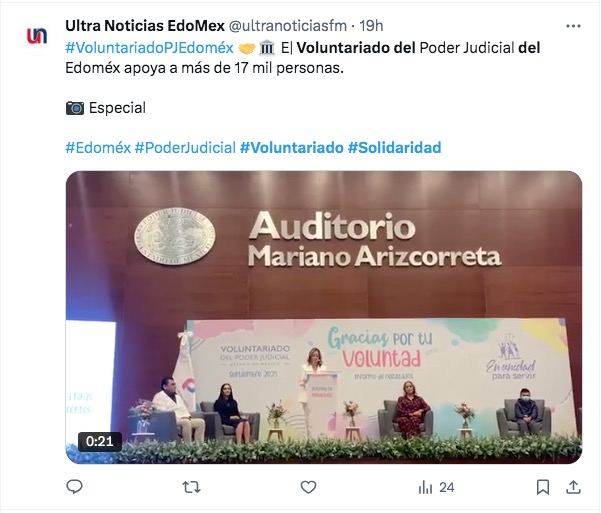Viewport: 601px width, 513px height.
Task: Open hashtag #Voluntariado
Action: coord(292,148)
